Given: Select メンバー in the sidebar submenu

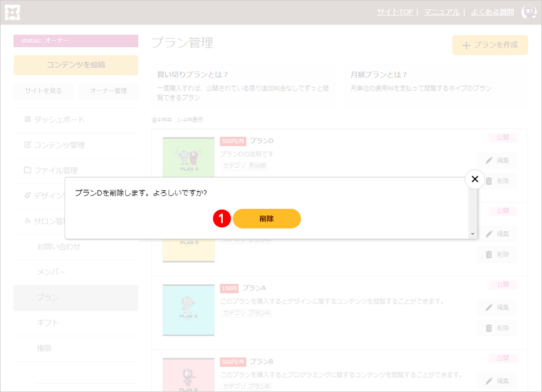Looking at the screenshot, I should tap(51, 272).
